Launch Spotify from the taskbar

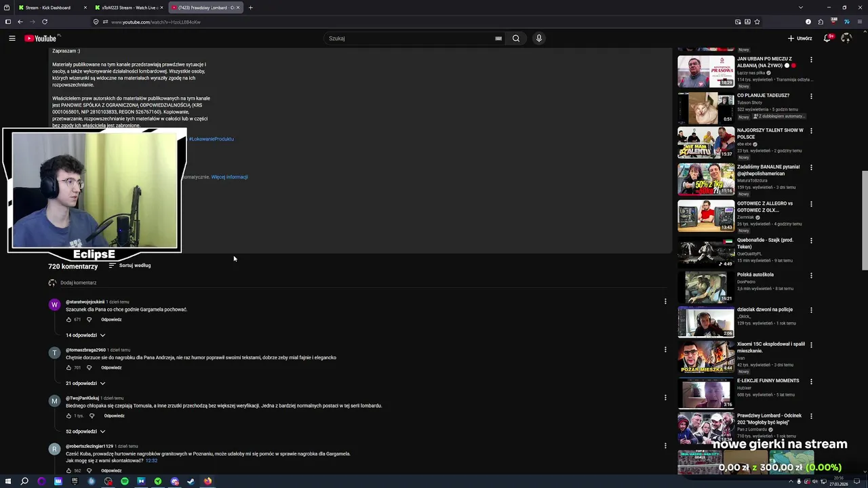point(125,481)
